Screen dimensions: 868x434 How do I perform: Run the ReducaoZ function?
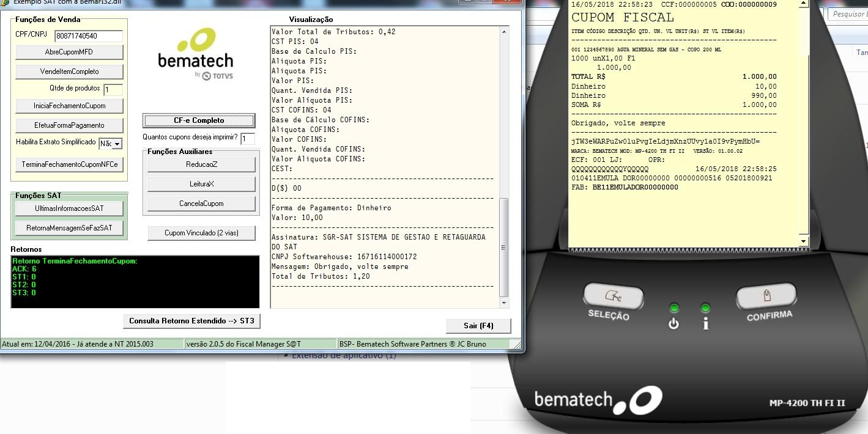(x=201, y=164)
